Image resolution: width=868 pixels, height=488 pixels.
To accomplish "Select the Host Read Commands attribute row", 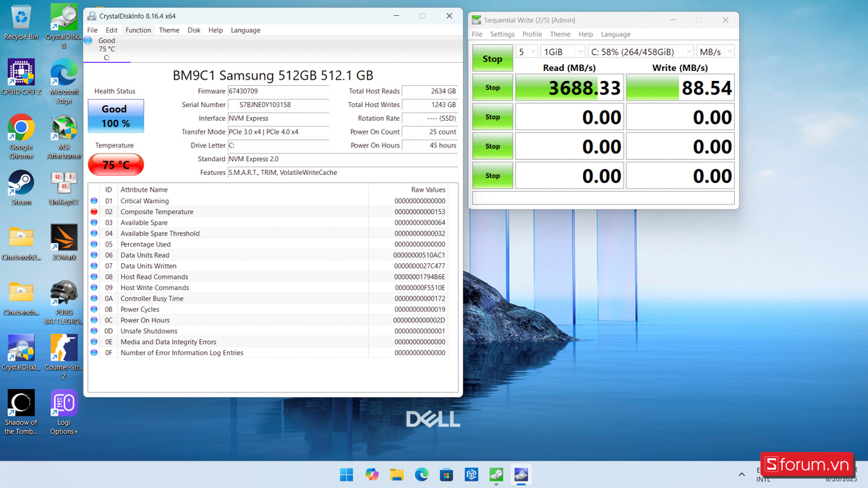I will point(268,277).
